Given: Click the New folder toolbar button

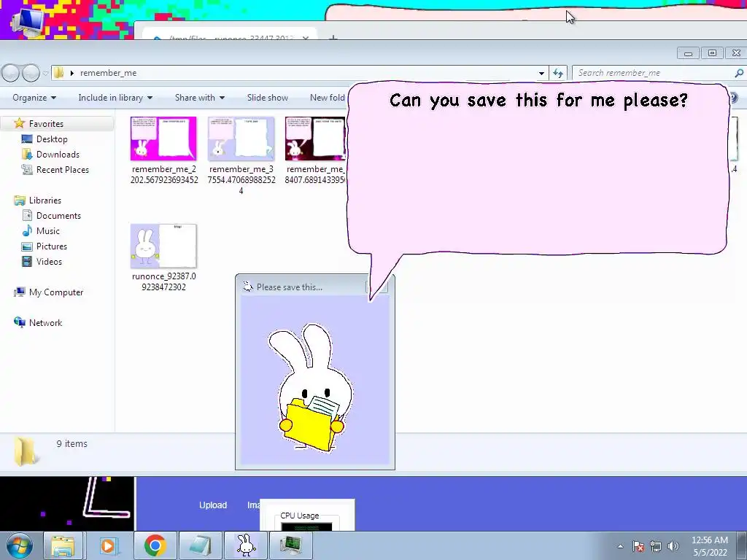Looking at the screenshot, I should (328, 98).
